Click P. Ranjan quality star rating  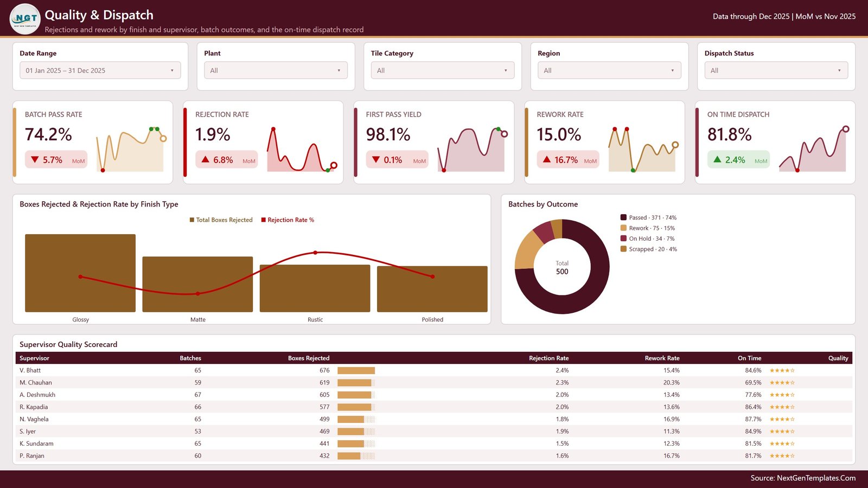782,456
